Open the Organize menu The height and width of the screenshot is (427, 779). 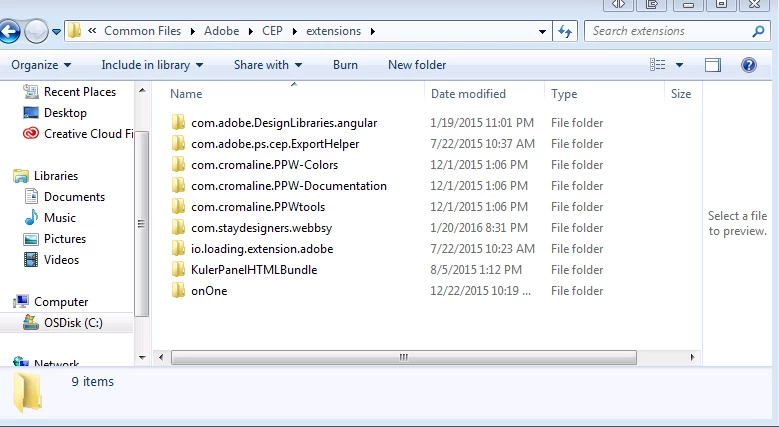[41, 65]
